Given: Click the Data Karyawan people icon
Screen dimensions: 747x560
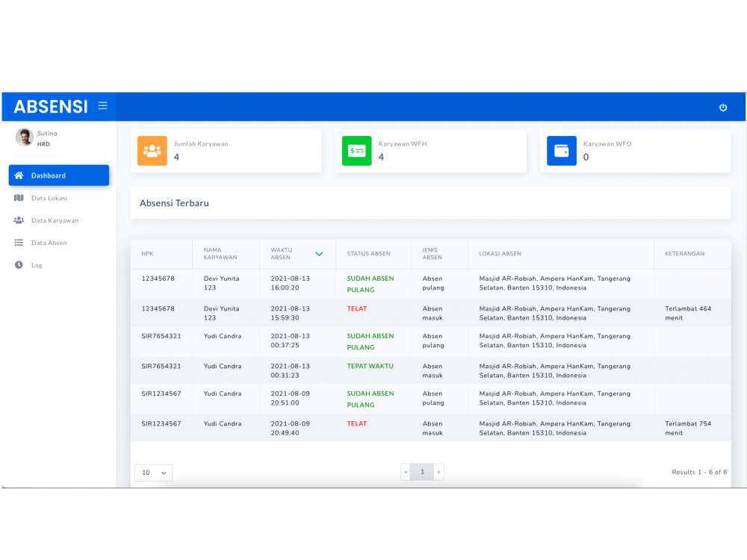Looking at the screenshot, I should tap(19, 220).
